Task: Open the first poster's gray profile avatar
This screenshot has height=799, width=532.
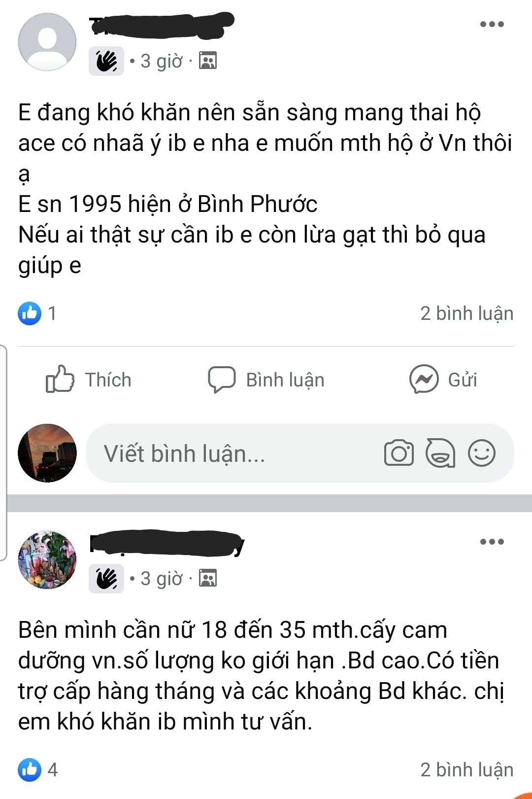Action: pyautogui.click(x=47, y=42)
